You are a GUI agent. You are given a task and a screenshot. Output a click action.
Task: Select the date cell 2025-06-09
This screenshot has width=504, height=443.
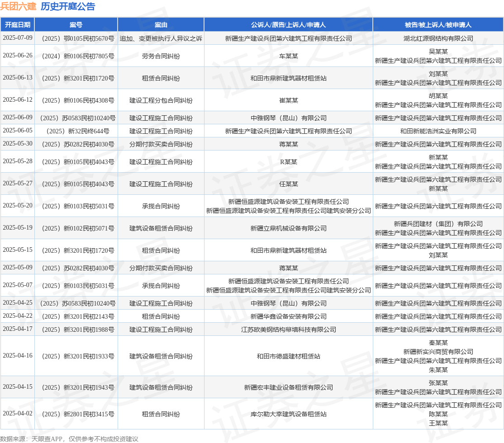[18, 118]
